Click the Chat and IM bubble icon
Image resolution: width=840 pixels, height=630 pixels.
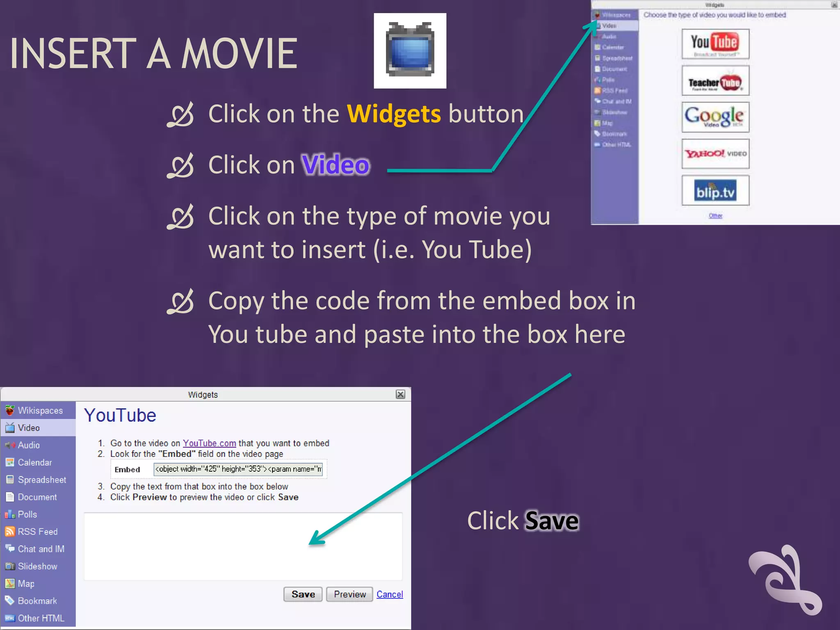click(x=10, y=548)
